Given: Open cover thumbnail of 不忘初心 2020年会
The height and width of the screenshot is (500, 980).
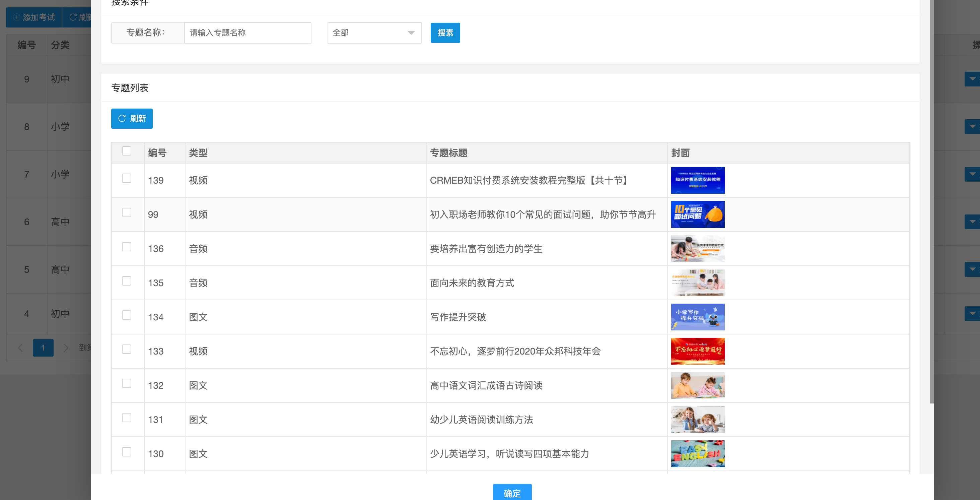Looking at the screenshot, I should [698, 351].
